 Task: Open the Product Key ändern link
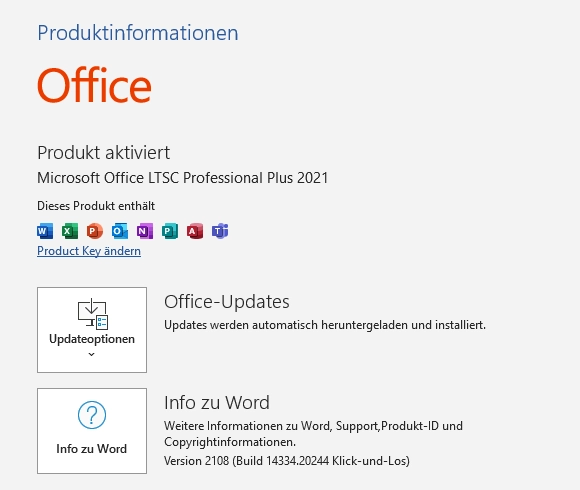(x=89, y=251)
